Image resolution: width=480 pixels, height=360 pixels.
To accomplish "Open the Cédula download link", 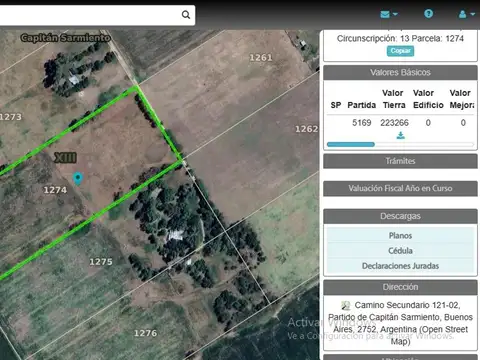I will click(400, 251).
